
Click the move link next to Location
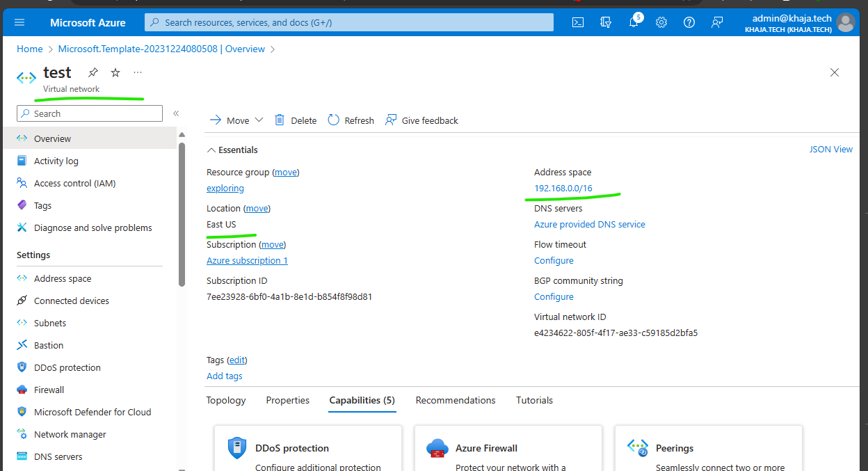[x=257, y=208]
